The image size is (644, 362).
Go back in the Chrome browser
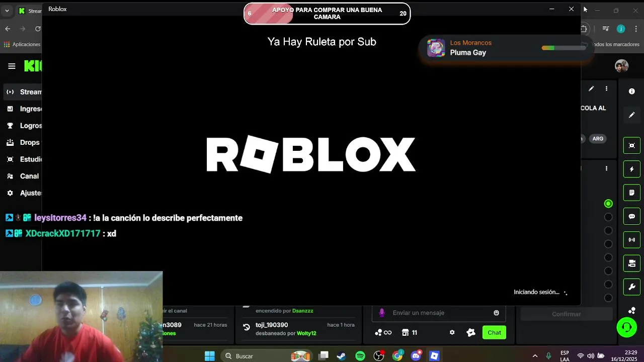(x=8, y=29)
